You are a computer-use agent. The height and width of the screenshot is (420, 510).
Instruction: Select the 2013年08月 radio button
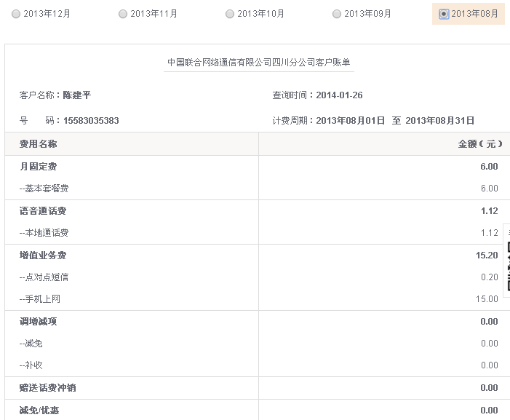pyautogui.click(x=444, y=14)
